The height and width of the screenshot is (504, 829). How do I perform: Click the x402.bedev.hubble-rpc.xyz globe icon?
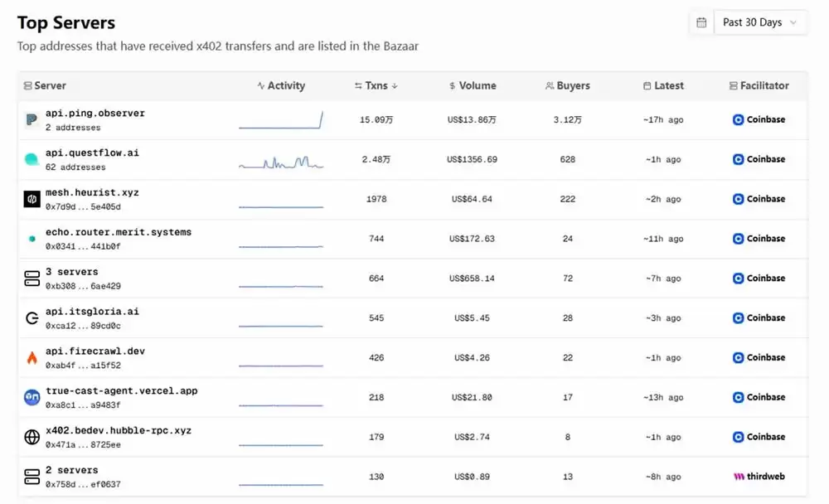(x=32, y=437)
